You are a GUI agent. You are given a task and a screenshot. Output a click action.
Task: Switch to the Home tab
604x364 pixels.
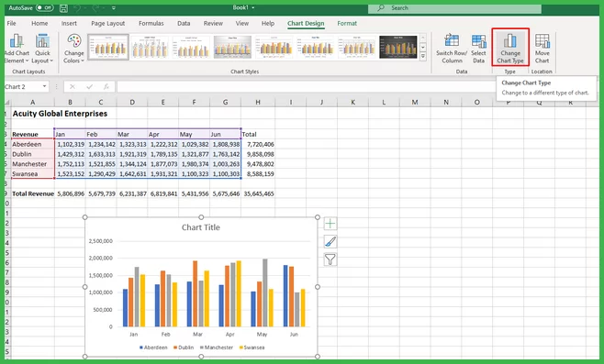pos(39,24)
